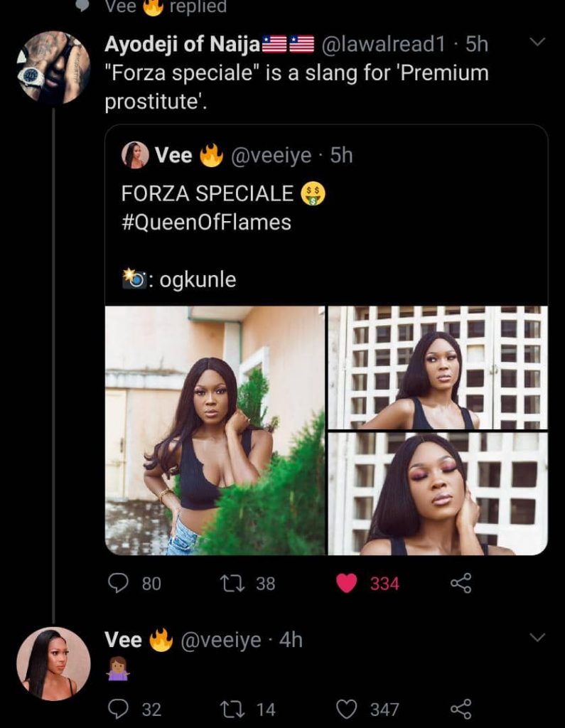Screen dimensions: 565x728
Task: Open Vee's profile picture beside her reply
Action: (53, 663)
